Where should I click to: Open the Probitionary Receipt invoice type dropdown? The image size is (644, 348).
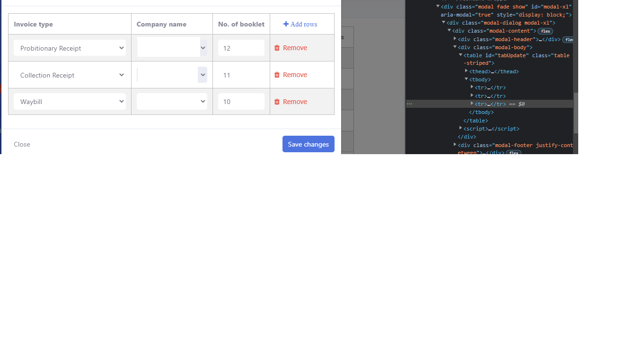pos(70,48)
